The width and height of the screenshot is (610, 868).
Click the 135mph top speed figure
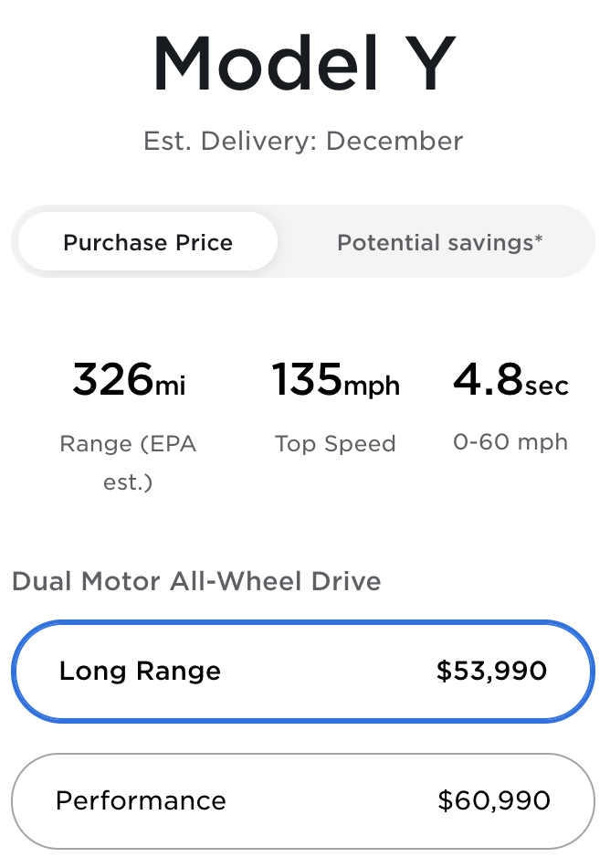point(335,380)
